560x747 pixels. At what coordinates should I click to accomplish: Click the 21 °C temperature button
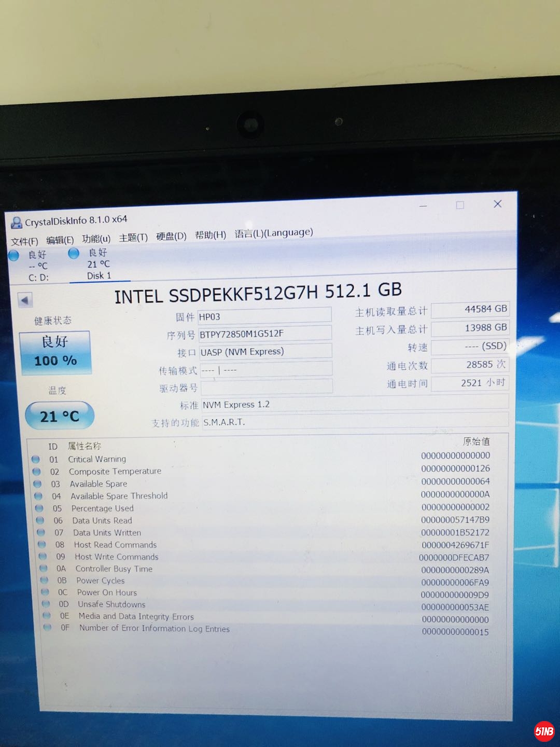60,416
